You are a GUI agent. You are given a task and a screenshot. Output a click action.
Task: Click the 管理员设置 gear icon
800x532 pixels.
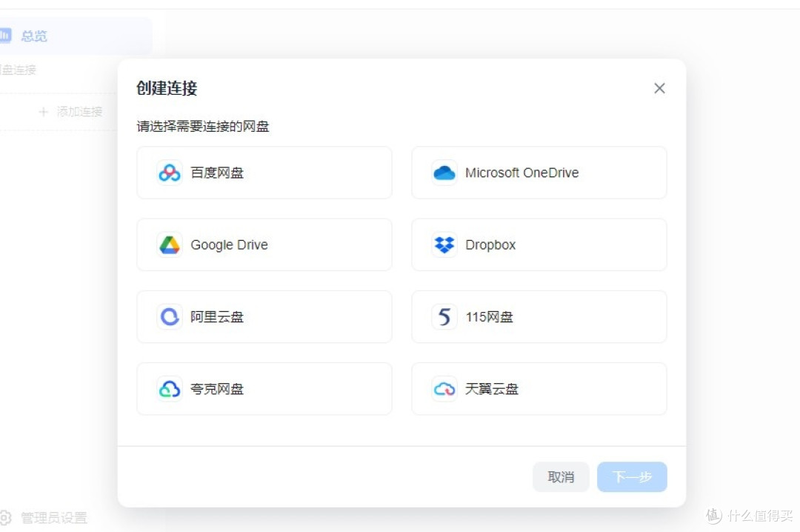tap(4, 517)
